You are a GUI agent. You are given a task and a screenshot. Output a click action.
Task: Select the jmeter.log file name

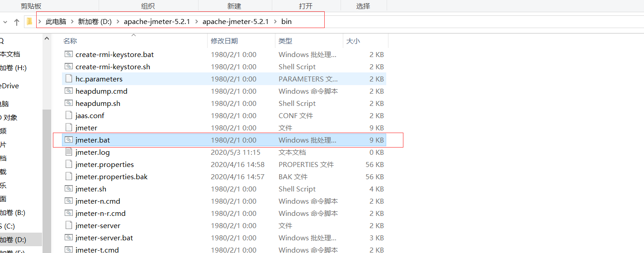pos(93,152)
